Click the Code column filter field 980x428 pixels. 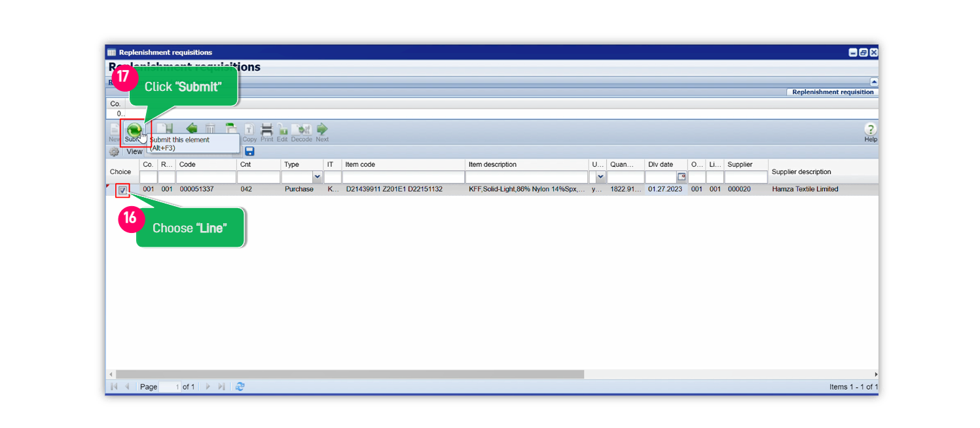coord(206,177)
